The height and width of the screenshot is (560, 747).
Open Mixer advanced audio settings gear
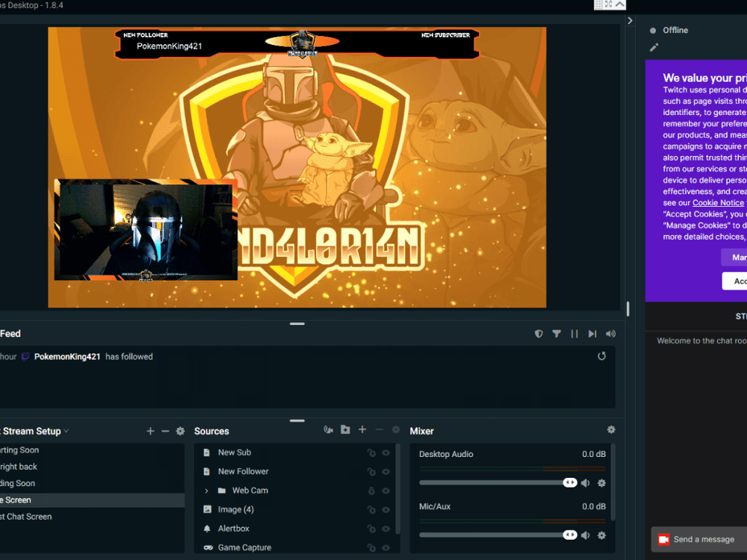click(x=611, y=429)
